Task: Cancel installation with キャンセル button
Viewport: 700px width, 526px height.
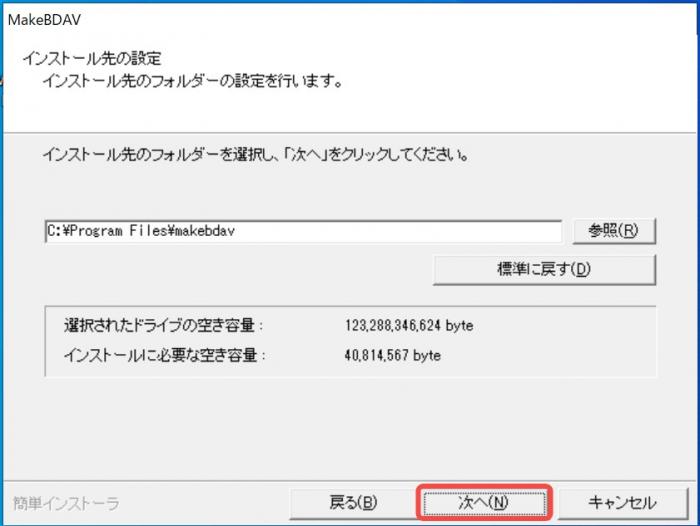Action: click(622, 503)
